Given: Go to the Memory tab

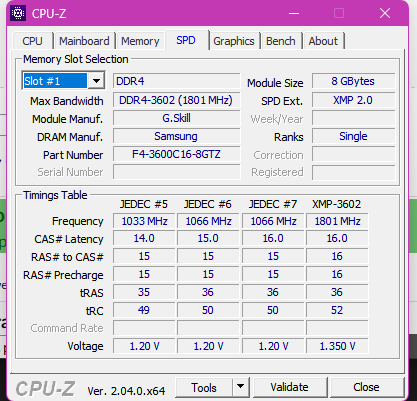Looking at the screenshot, I should click(x=140, y=41).
